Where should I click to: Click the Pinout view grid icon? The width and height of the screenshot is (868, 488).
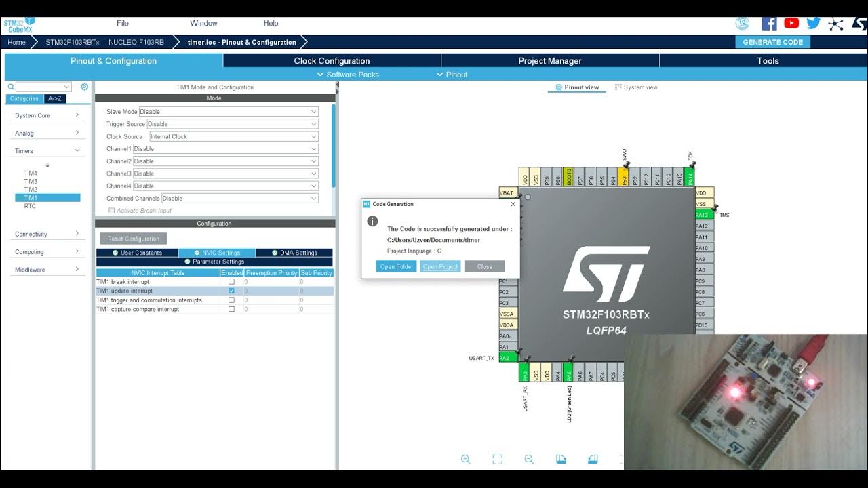point(559,87)
